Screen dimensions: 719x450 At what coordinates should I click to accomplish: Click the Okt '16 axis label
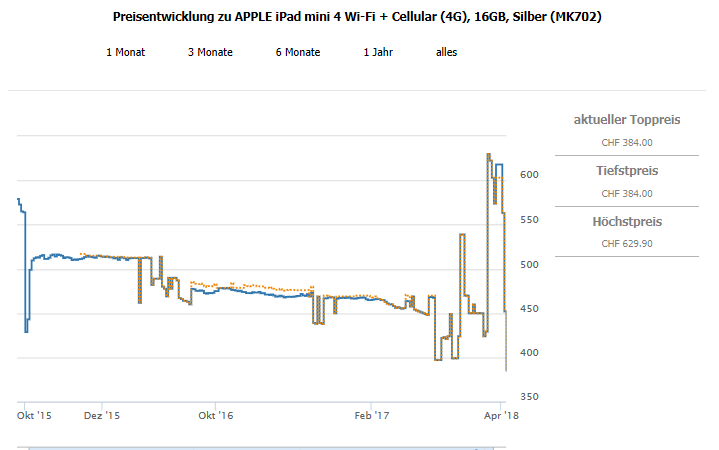[x=215, y=414]
